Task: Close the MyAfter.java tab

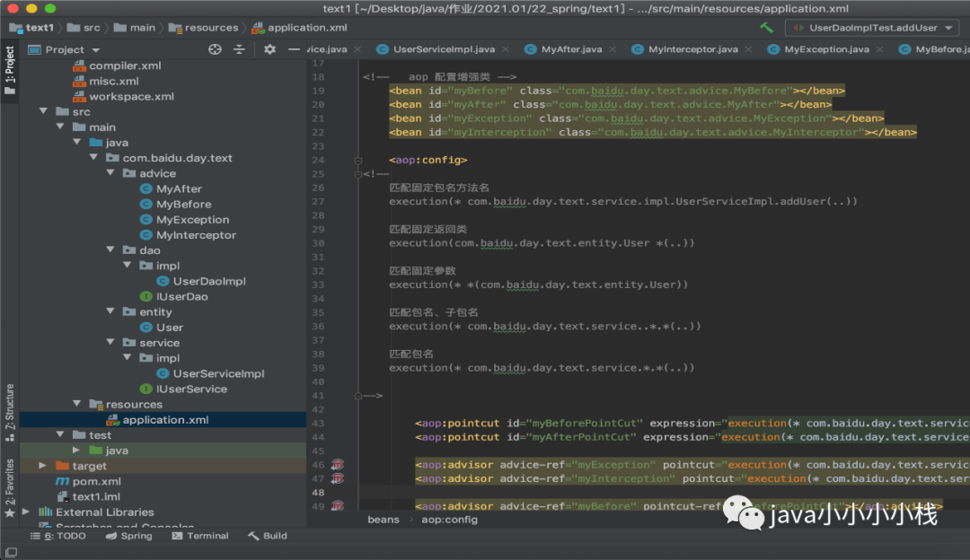Action: tap(613, 49)
